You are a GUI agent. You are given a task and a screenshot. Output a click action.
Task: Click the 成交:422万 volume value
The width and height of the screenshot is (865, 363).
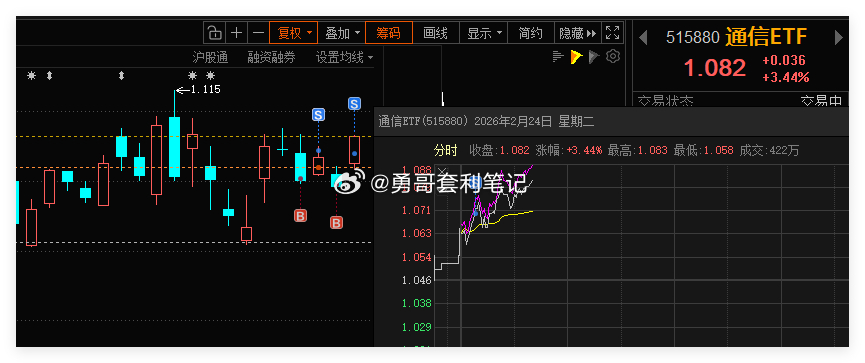pos(769,150)
